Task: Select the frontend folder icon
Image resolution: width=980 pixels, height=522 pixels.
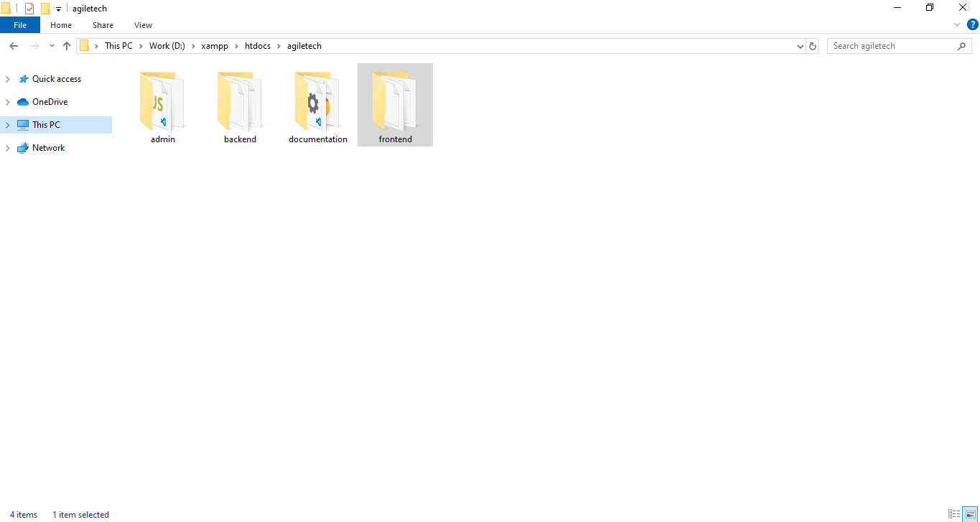Action: [395, 100]
